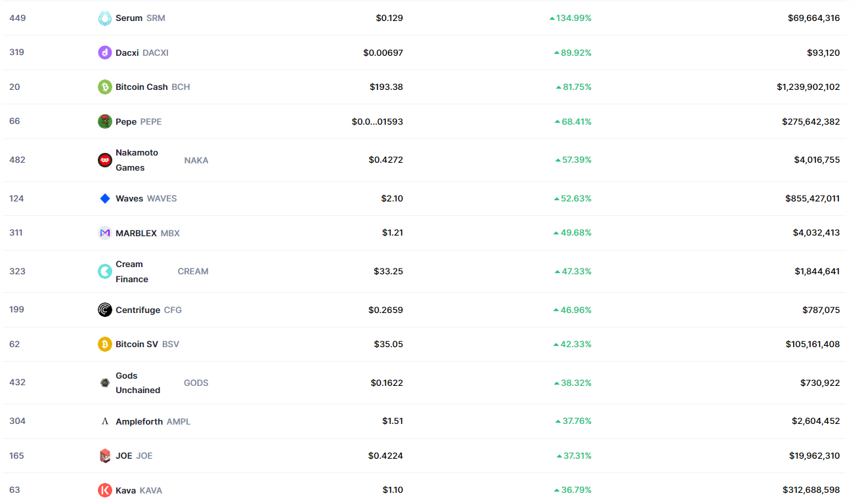Image resolution: width=862 pixels, height=504 pixels.
Task: Click the red Nakamoto Games icon
Action: pos(105,160)
